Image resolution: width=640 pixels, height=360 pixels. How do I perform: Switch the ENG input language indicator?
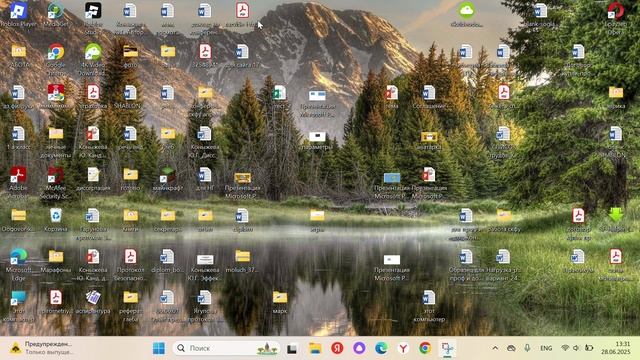click(546, 348)
